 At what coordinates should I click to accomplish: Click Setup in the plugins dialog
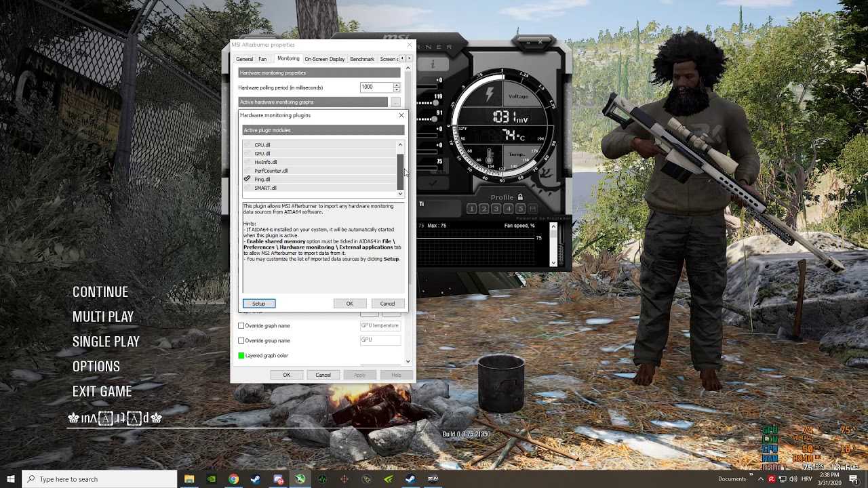259,304
